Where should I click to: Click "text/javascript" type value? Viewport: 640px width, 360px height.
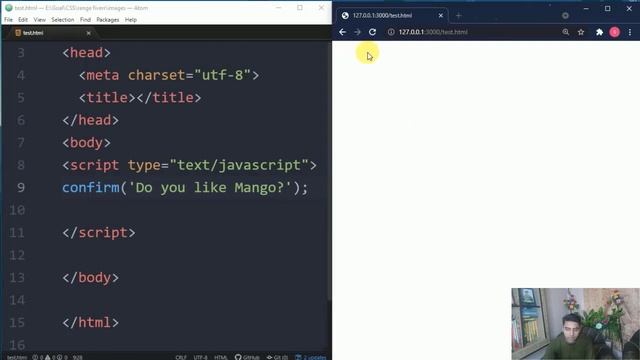coord(239,165)
